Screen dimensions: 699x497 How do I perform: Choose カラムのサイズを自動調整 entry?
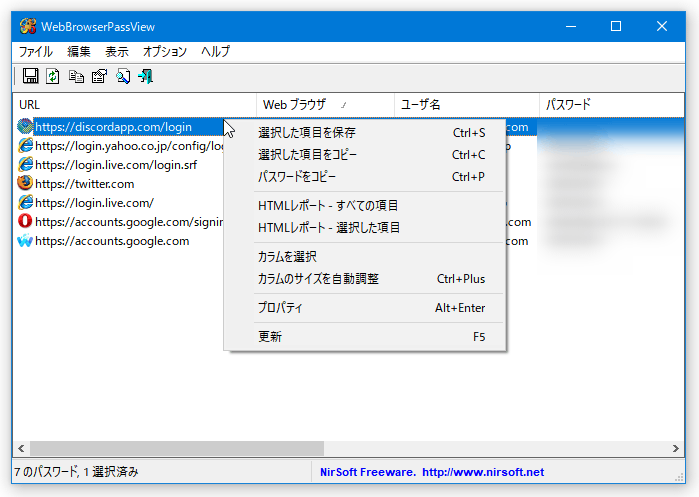[x=365, y=279]
